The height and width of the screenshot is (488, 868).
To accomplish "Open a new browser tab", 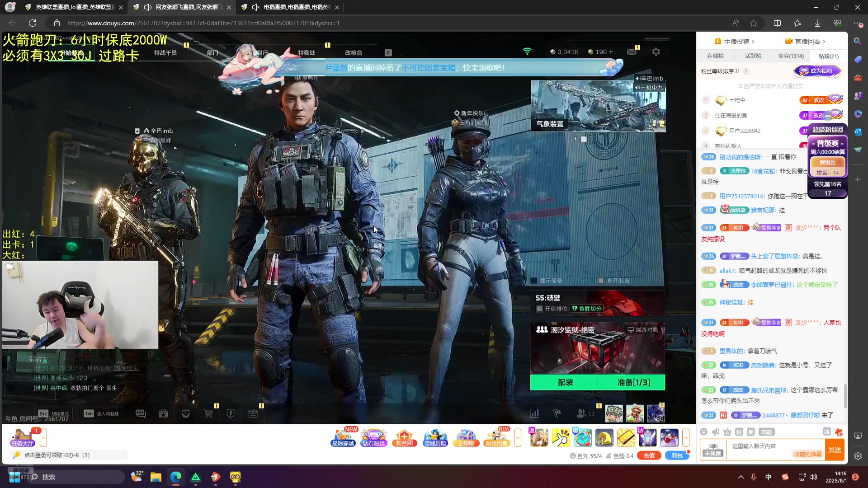I will (x=352, y=7).
